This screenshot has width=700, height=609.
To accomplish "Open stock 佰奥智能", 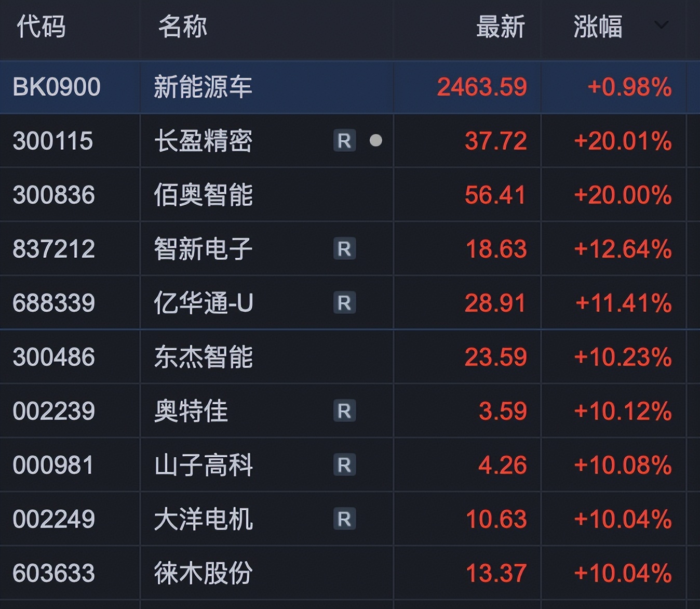I will [x=203, y=195].
